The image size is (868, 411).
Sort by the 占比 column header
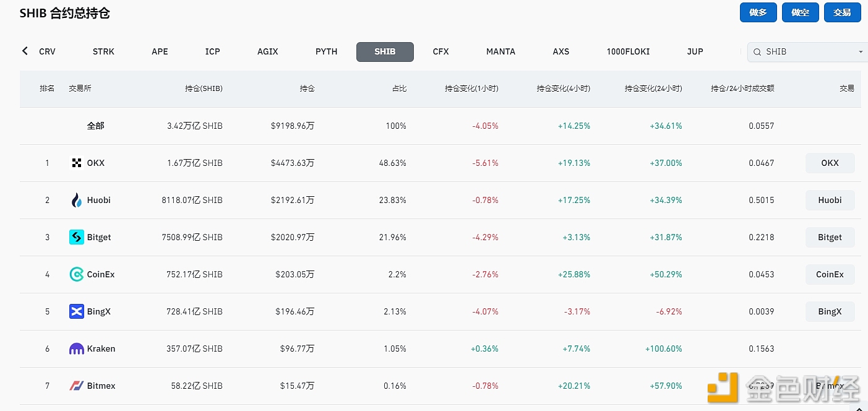399,89
